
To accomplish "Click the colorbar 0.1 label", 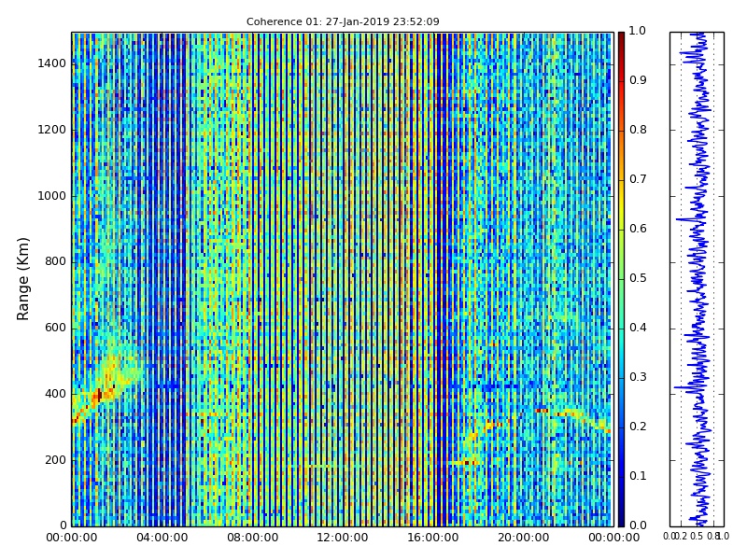I will [x=638, y=476].
